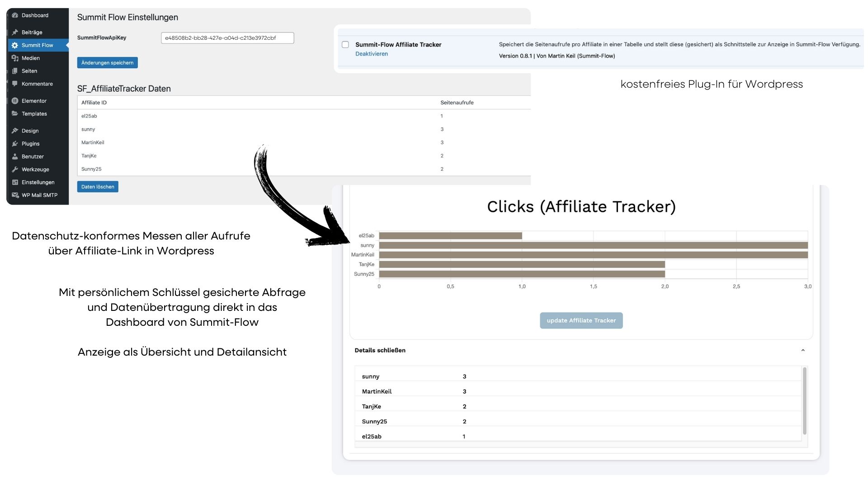Collapse the Details schließen section
Image resolution: width=868 pixels, height=488 pixels.
[581, 350]
